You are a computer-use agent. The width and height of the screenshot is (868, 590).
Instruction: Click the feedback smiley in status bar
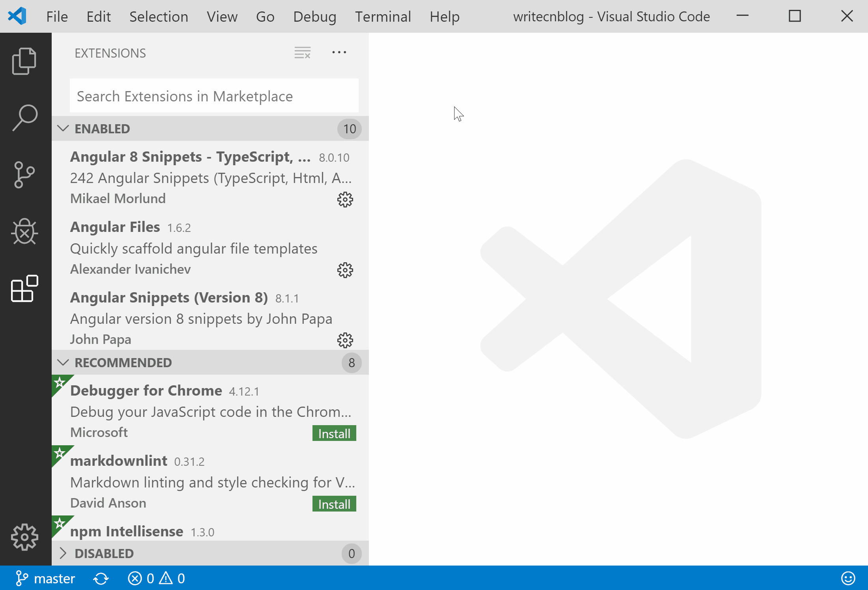(x=848, y=579)
